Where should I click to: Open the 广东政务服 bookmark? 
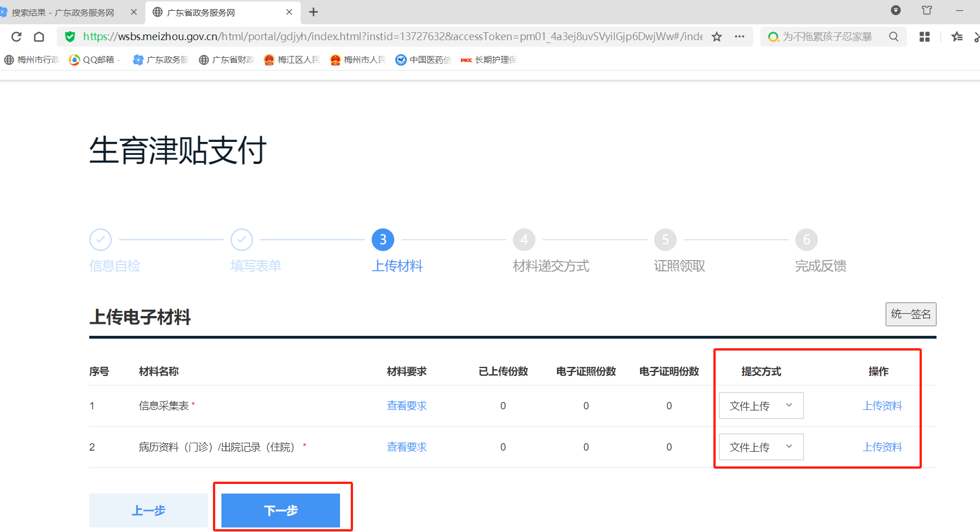click(x=161, y=59)
